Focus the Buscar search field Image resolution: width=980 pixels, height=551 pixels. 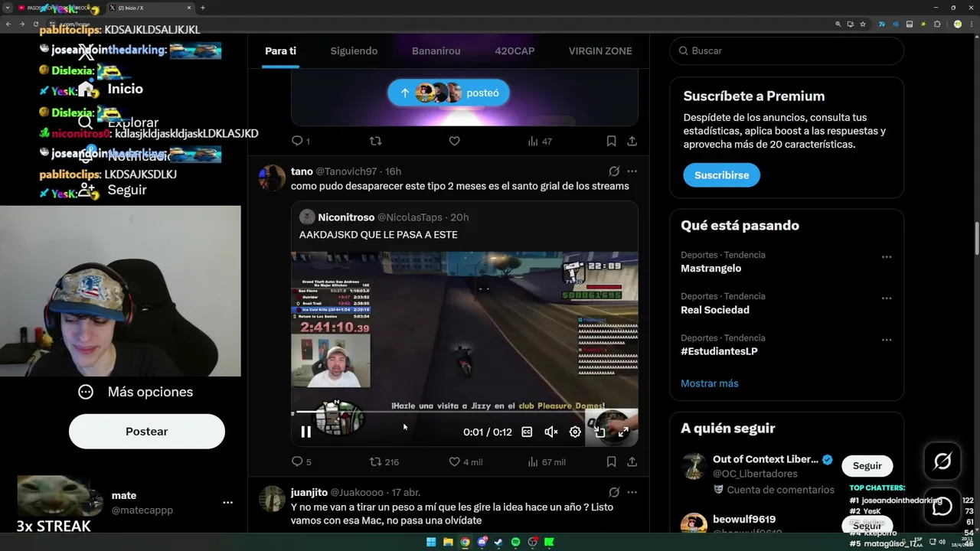786,51
